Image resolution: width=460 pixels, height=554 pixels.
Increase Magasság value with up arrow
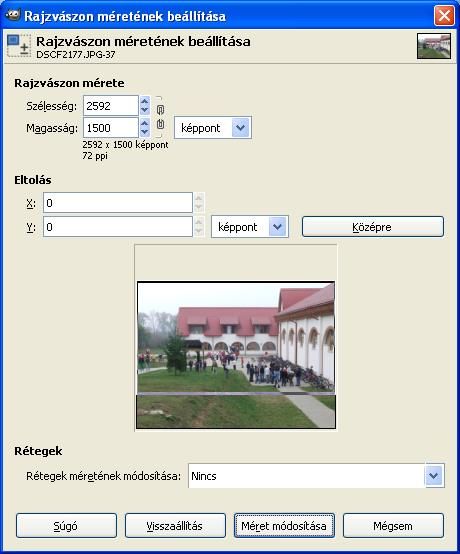click(x=144, y=123)
